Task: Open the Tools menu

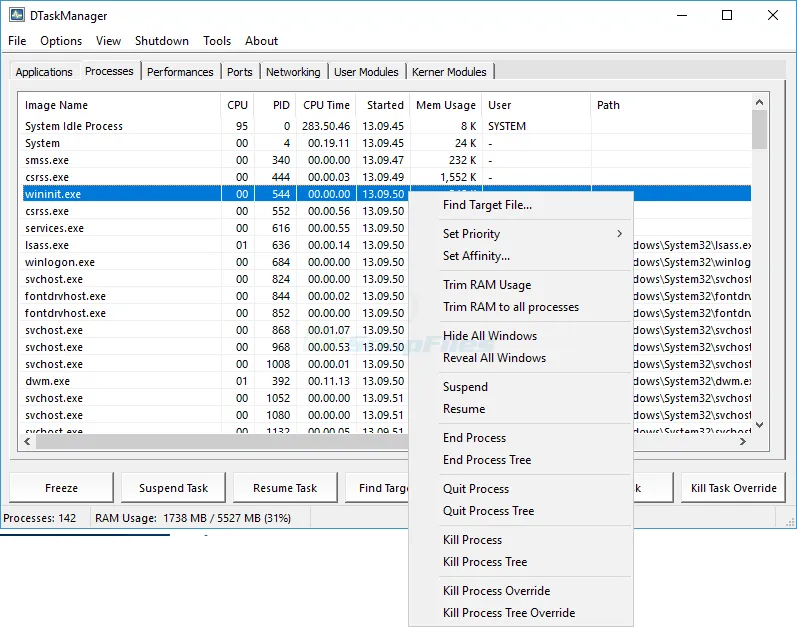Action: [217, 41]
